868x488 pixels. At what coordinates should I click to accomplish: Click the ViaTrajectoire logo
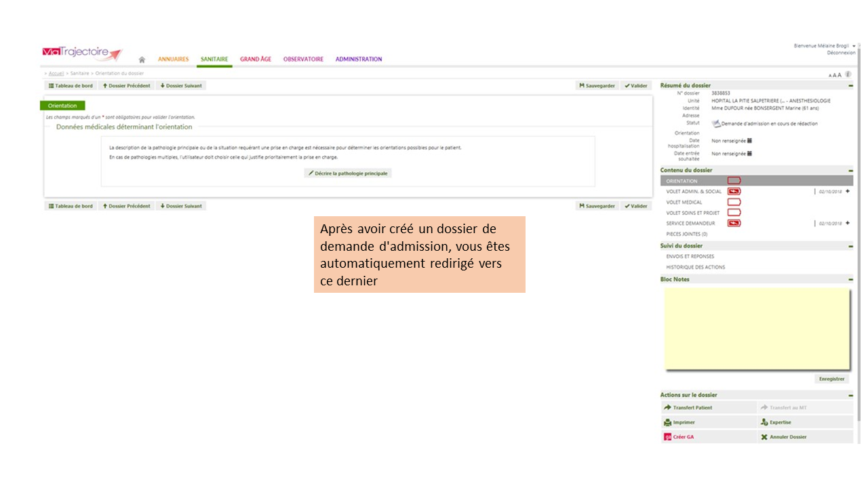click(81, 54)
